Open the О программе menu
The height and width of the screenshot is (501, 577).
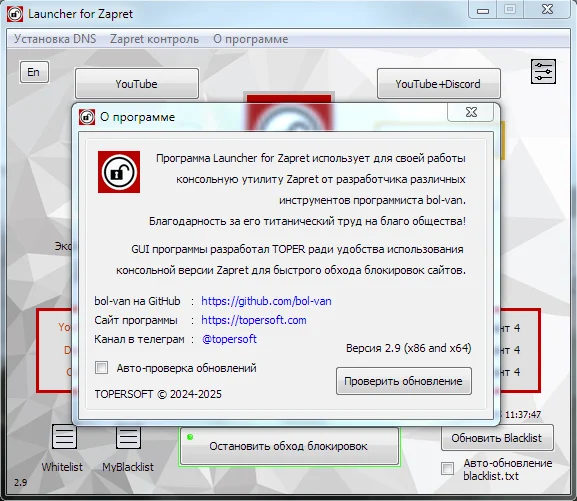click(251, 39)
